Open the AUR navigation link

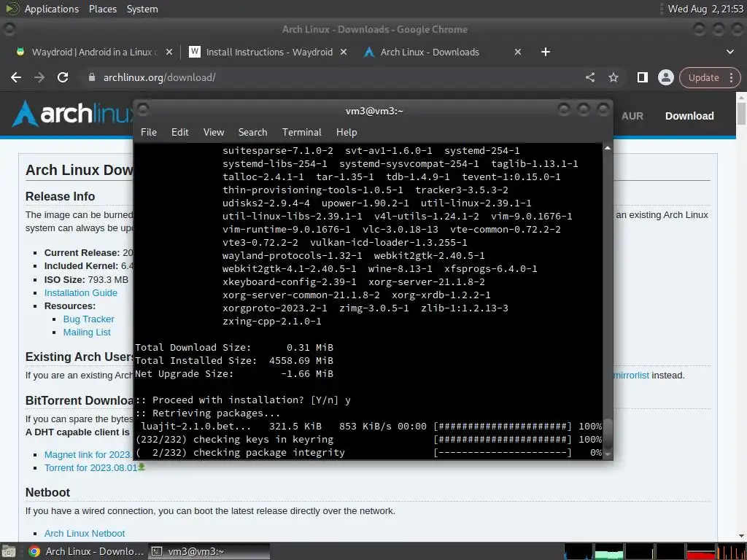(632, 116)
